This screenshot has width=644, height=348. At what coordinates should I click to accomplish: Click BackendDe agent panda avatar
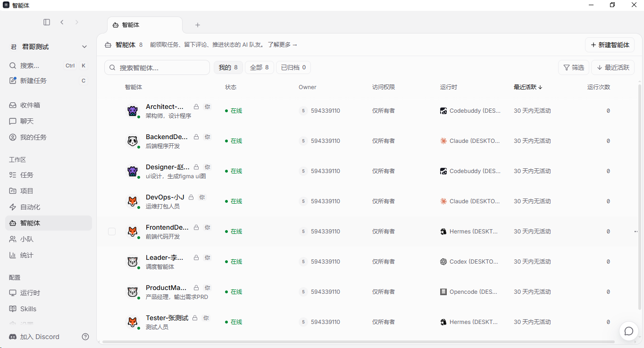(x=133, y=141)
